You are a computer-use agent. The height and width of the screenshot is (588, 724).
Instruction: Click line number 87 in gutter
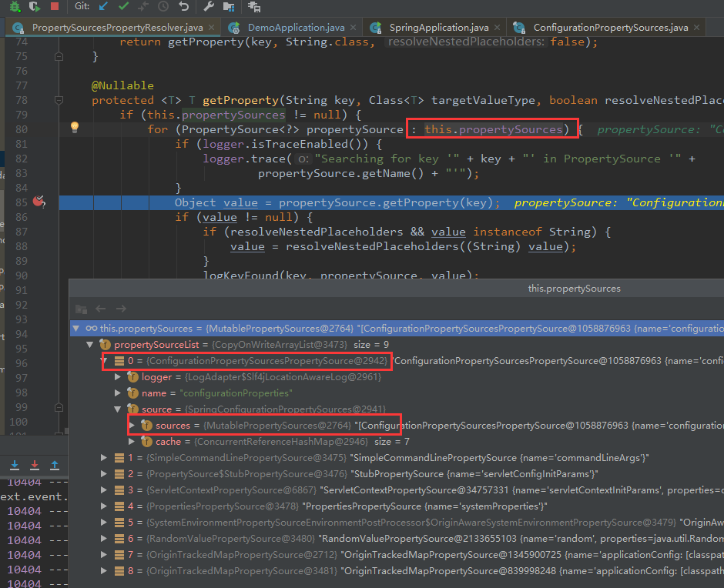pos(21,232)
